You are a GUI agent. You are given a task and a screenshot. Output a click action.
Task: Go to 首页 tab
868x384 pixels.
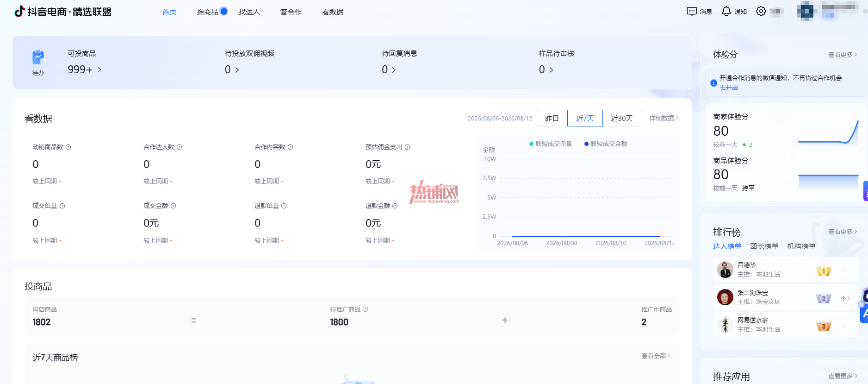169,12
